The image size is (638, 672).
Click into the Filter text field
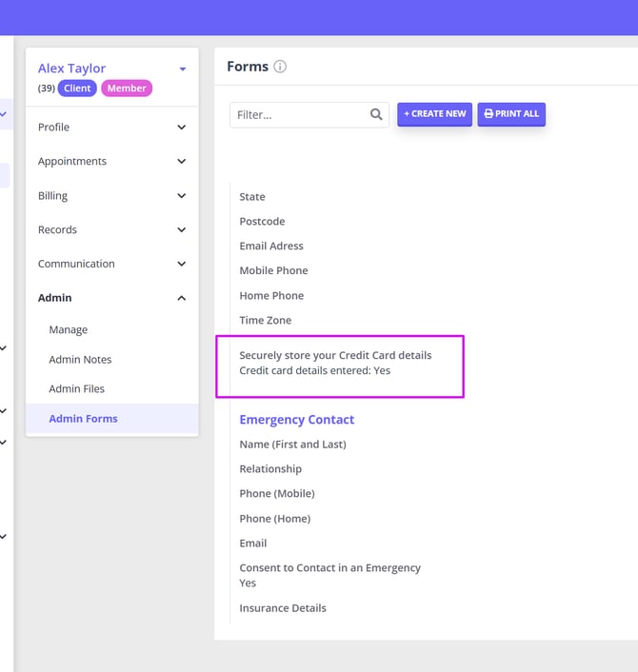[300, 115]
